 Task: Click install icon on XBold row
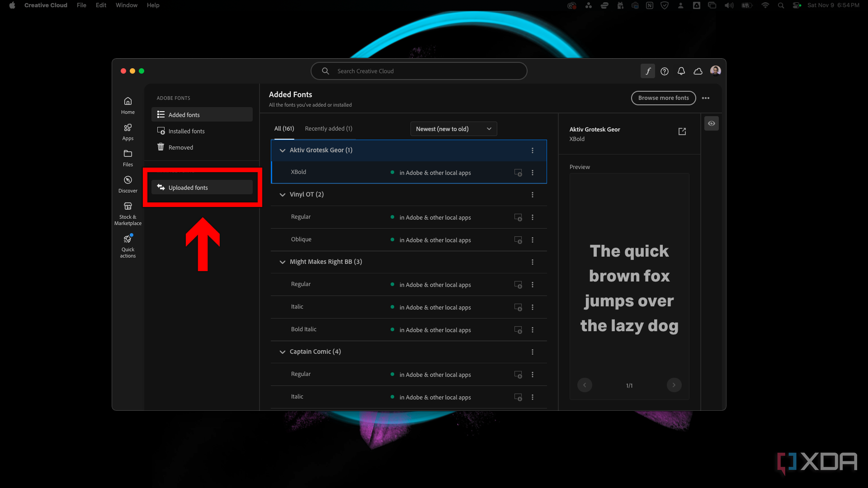click(x=518, y=173)
